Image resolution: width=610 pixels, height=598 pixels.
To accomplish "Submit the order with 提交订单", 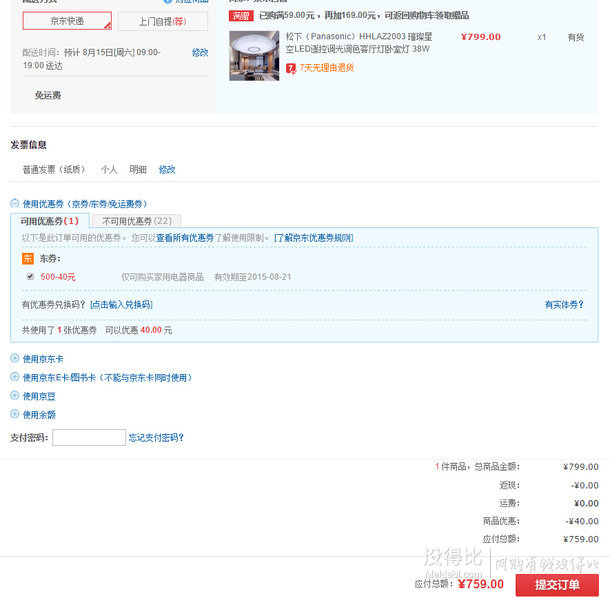I will click(557, 585).
